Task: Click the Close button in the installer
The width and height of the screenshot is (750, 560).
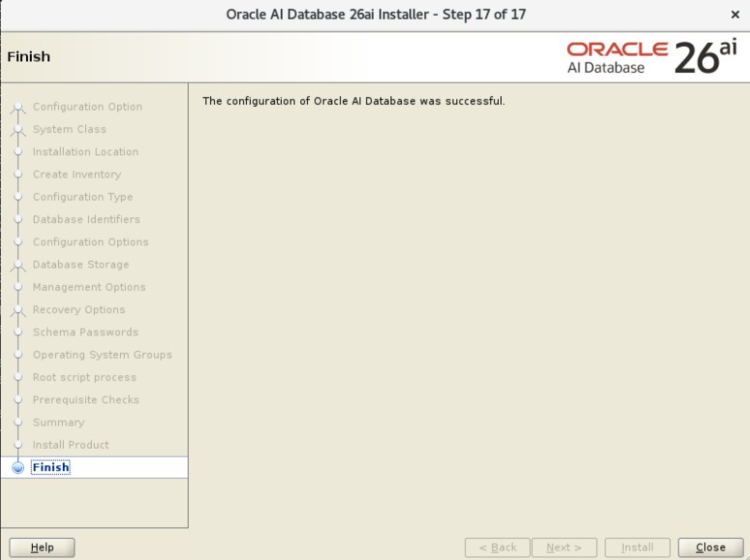Action: pyautogui.click(x=710, y=547)
